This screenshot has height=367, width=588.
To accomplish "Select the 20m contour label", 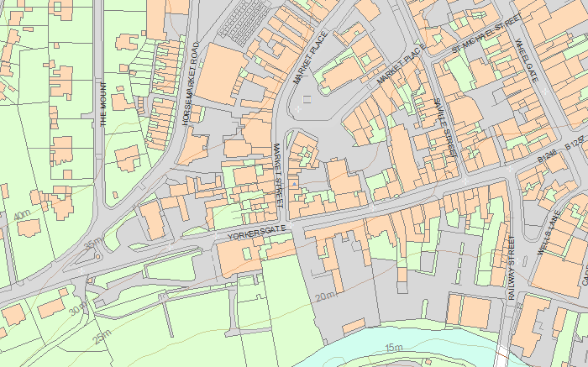I will coord(324,297).
